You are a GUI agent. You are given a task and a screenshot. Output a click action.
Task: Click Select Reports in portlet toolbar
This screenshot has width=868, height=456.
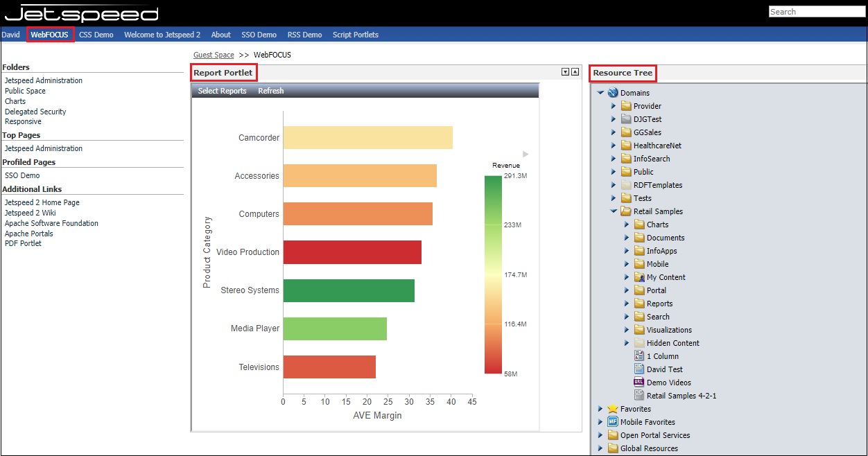(223, 91)
